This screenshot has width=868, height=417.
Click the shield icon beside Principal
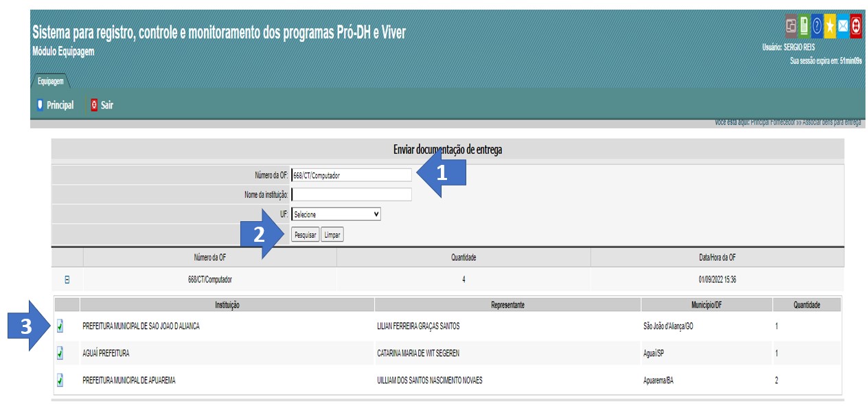coord(40,106)
